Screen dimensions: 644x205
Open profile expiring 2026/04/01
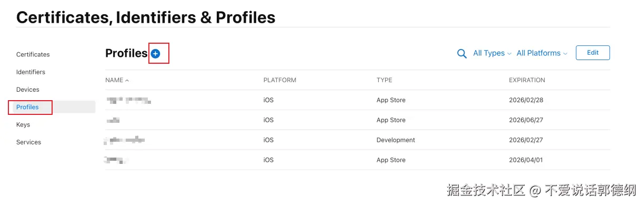(357, 160)
